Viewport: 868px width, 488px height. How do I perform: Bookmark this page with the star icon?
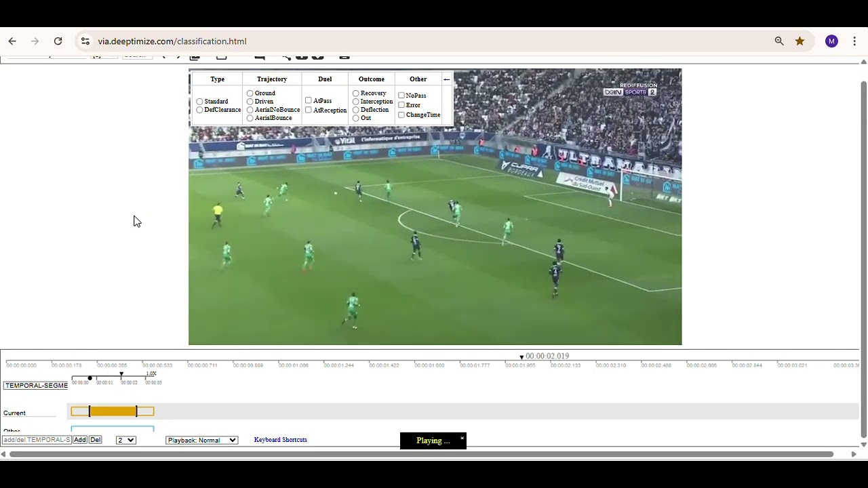coord(800,41)
